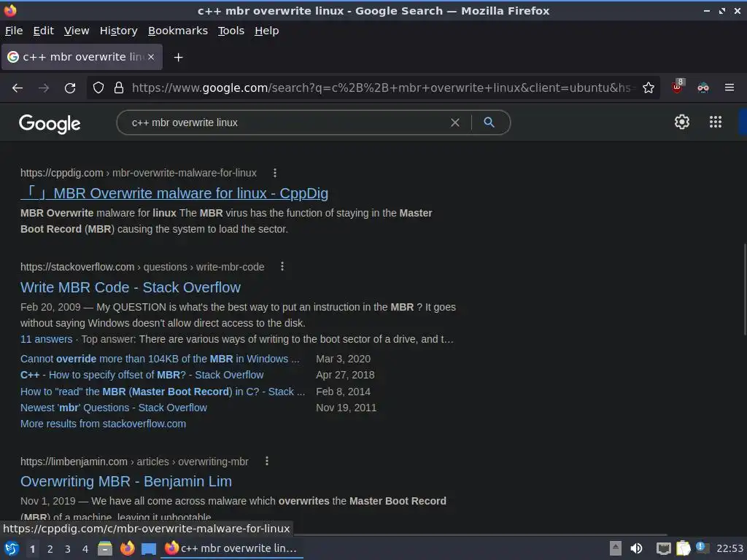Open options for the limbenjamin.com result

[267, 461]
